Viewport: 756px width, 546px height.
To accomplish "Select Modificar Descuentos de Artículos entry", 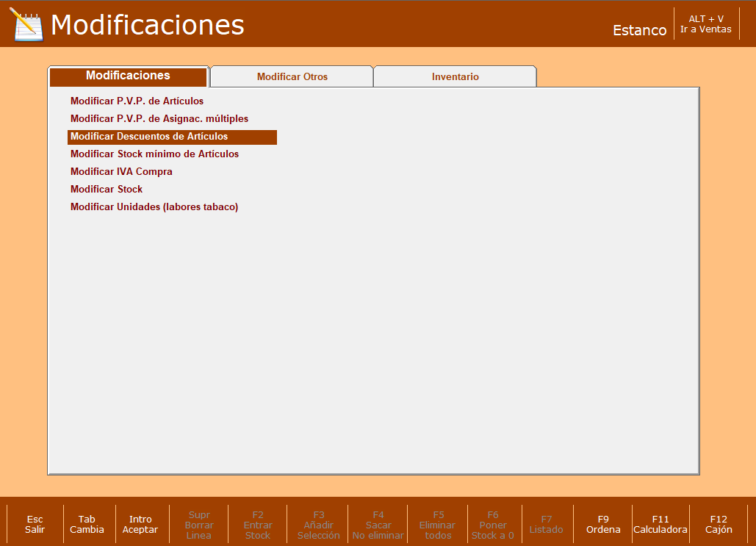I will [x=172, y=137].
